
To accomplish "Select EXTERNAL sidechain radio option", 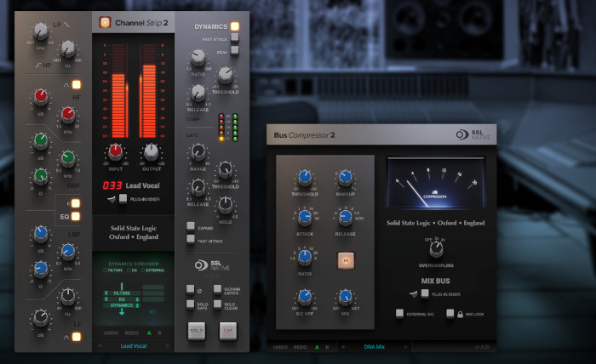I will pyautogui.click(x=143, y=270).
